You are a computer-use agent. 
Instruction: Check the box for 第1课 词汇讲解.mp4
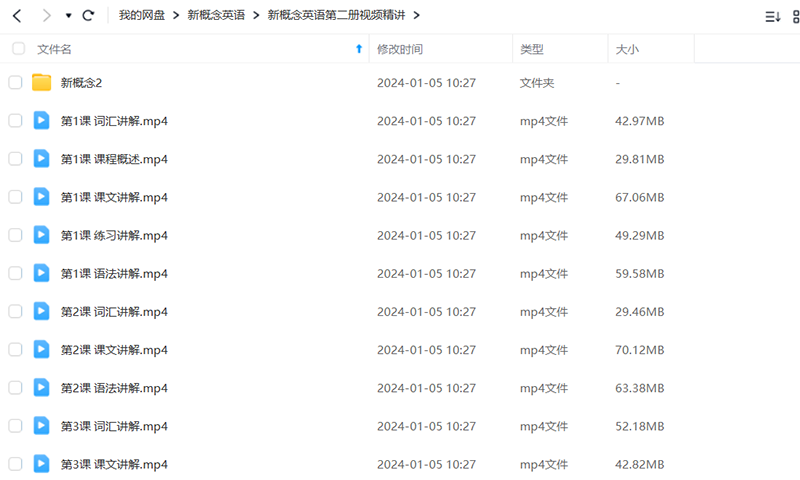(x=15, y=120)
